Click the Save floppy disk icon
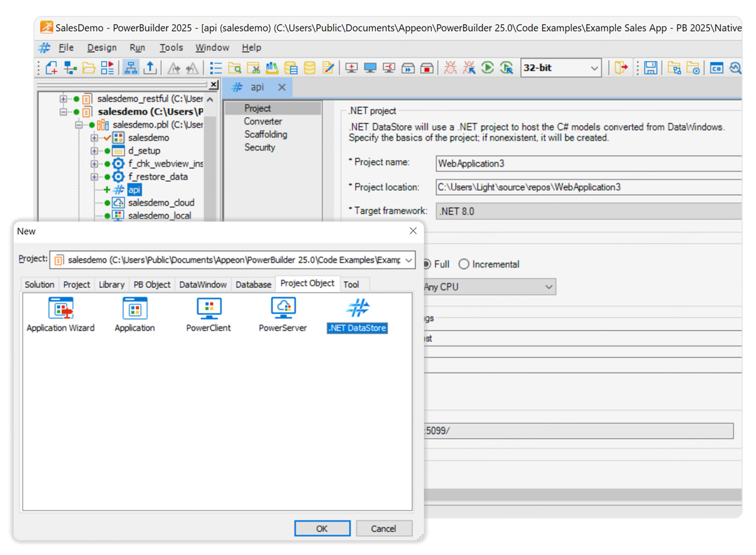The image size is (756, 555). click(651, 68)
